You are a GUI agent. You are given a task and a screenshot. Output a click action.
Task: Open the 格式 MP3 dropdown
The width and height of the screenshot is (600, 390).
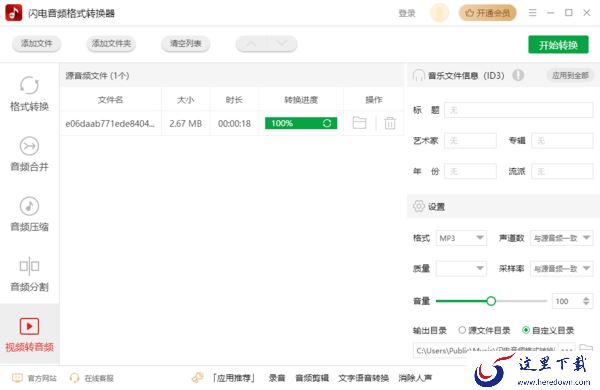click(x=461, y=238)
